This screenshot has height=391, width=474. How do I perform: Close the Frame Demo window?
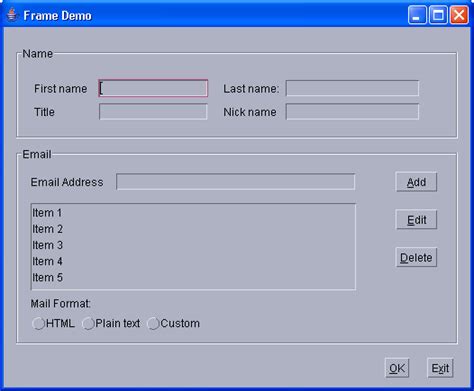(459, 15)
